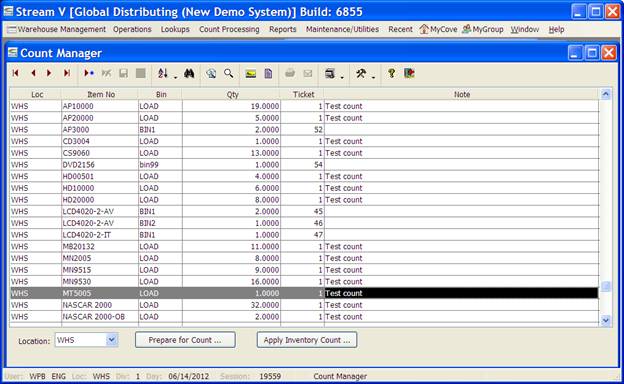Screen dimensions: 624x384
Task: Open the Lookups menu
Action: [175, 29]
